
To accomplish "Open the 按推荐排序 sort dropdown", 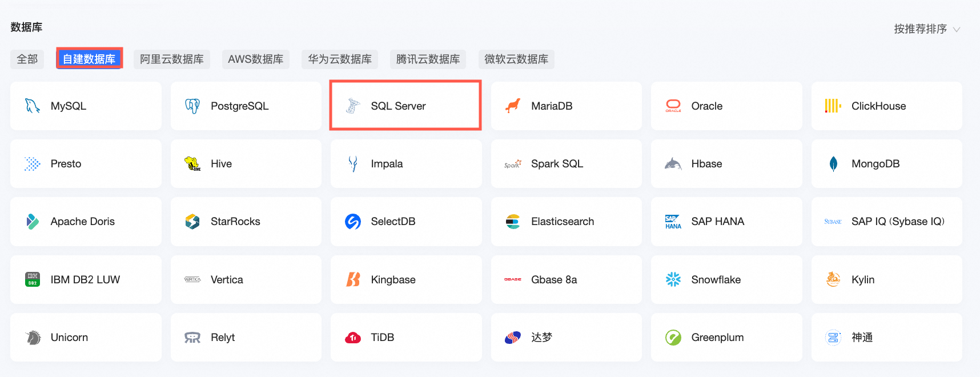I will click(927, 29).
